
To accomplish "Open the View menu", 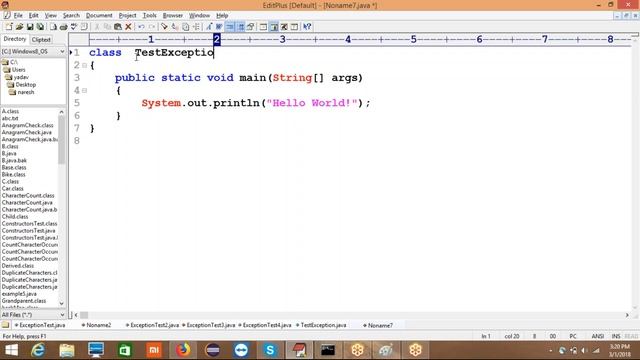I will 51,16.
